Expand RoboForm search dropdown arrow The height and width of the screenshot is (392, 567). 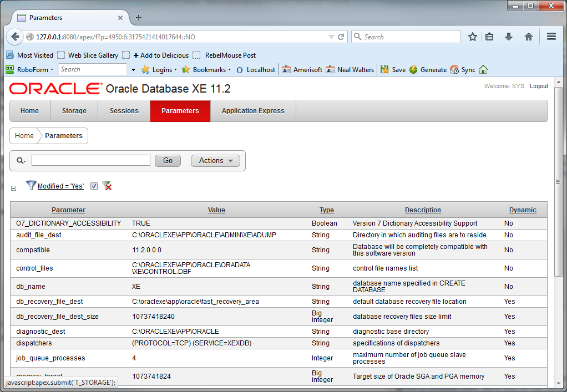pyautogui.click(x=134, y=70)
